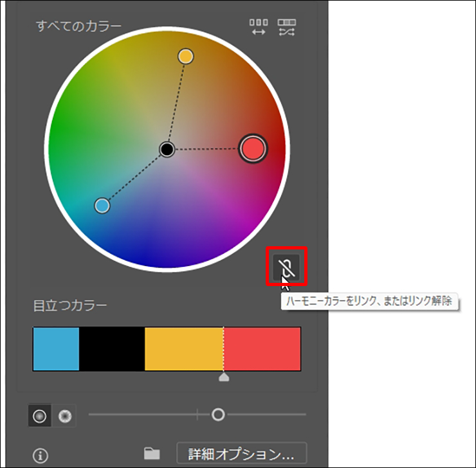476x468 pixels.
Task: Open 詳細オプション advanced options
Action: point(241,454)
